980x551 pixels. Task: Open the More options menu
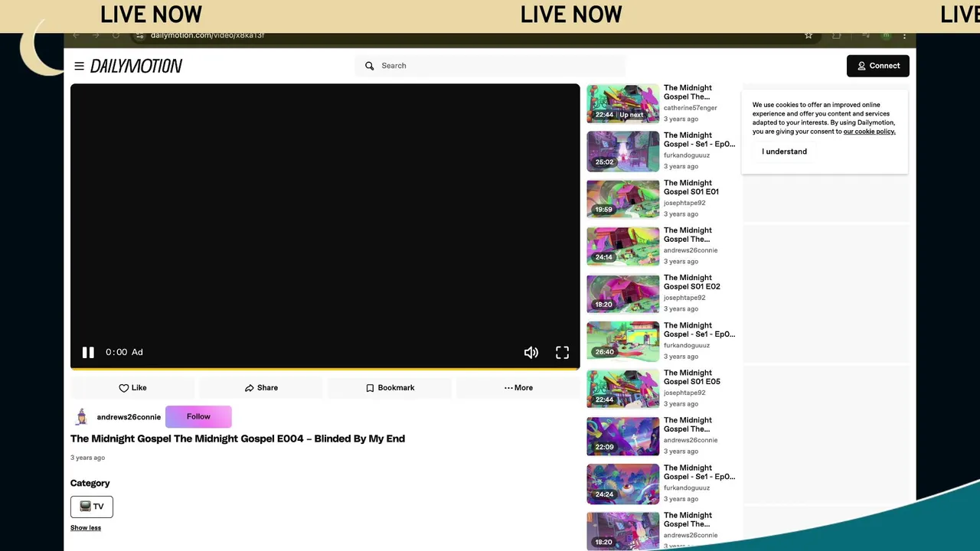(x=518, y=388)
